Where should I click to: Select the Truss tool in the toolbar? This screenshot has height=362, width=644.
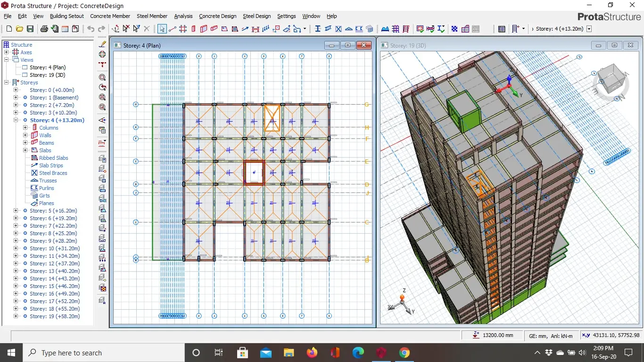(349, 29)
